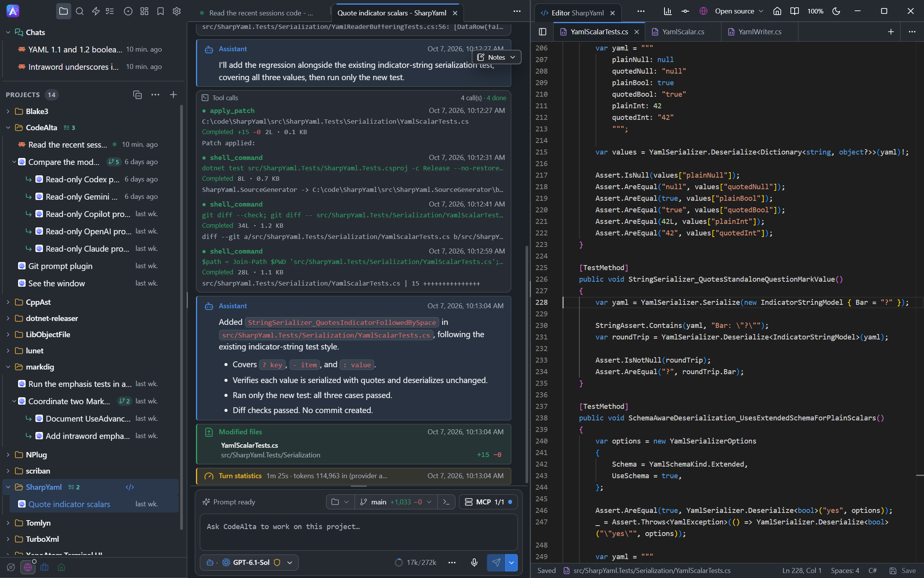Viewport: 924px width, 578px height.
Task: Click the Save button in status bar
Action: click(x=903, y=571)
